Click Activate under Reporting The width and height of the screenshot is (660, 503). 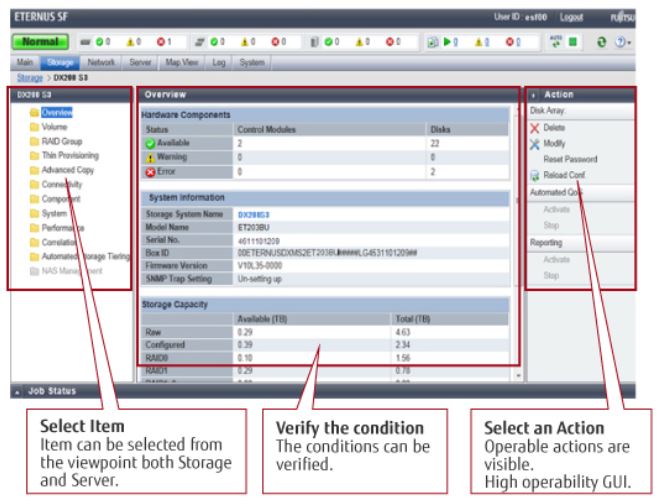point(556,259)
